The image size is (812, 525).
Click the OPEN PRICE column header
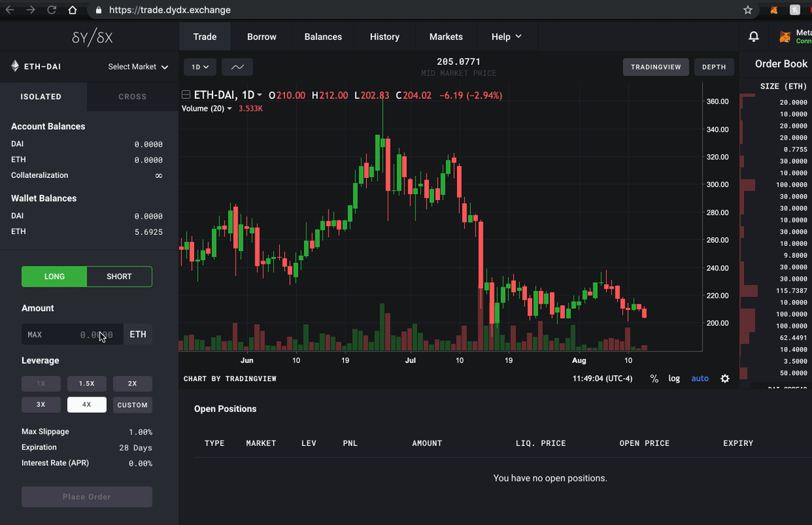644,443
